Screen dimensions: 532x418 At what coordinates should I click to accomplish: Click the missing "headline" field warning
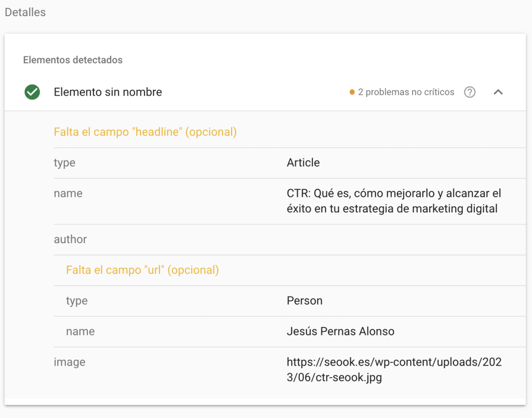point(145,132)
